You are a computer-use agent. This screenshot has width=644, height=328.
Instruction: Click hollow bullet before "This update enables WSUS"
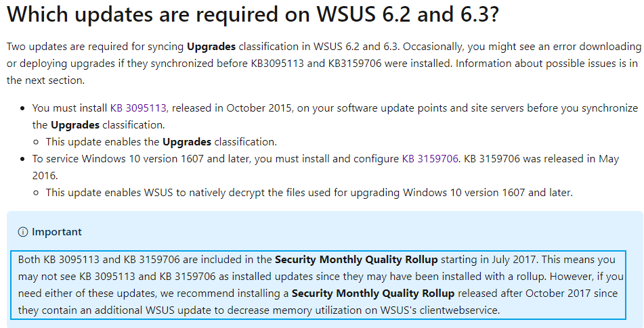coord(37,193)
